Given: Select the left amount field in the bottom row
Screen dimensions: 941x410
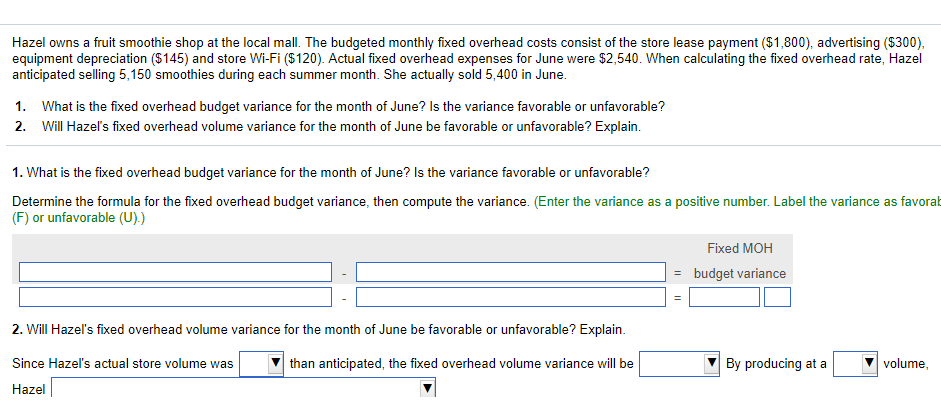Looking at the screenshot, I should coord(175,297).
